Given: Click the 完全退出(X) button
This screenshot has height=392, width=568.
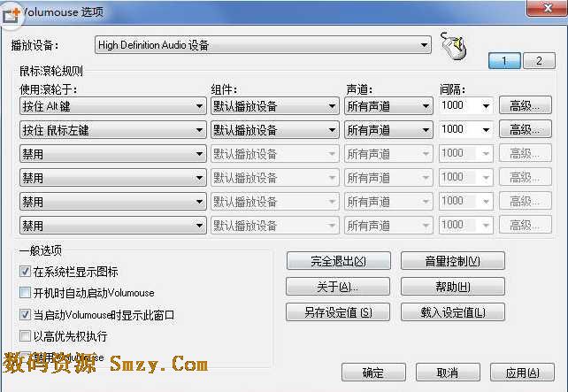Looking at the screenshot, I should coord(338,261).
